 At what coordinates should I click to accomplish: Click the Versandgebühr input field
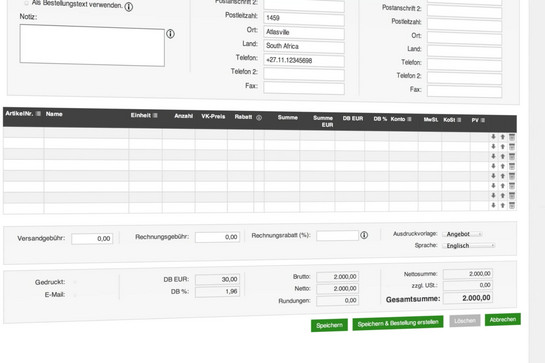[x=92, y=239]
